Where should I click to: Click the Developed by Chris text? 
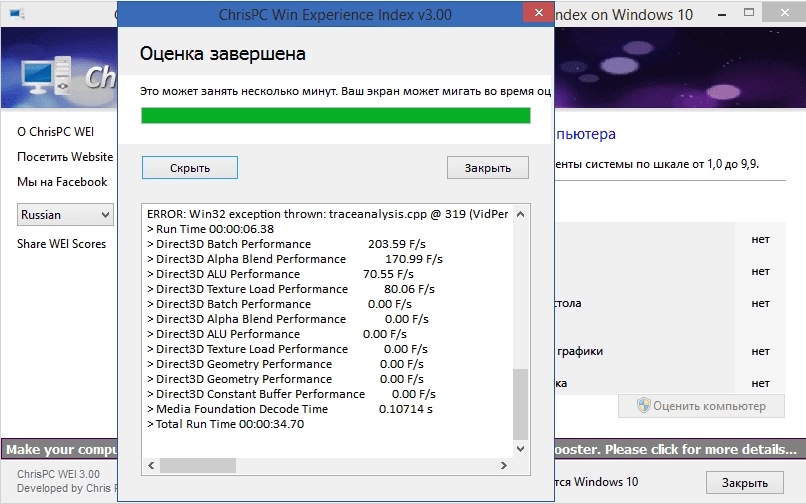pyautogui.click(x=67, y=488)
